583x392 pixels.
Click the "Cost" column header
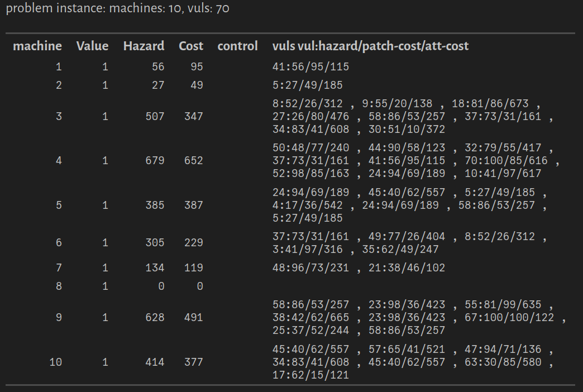click(191, 46)
